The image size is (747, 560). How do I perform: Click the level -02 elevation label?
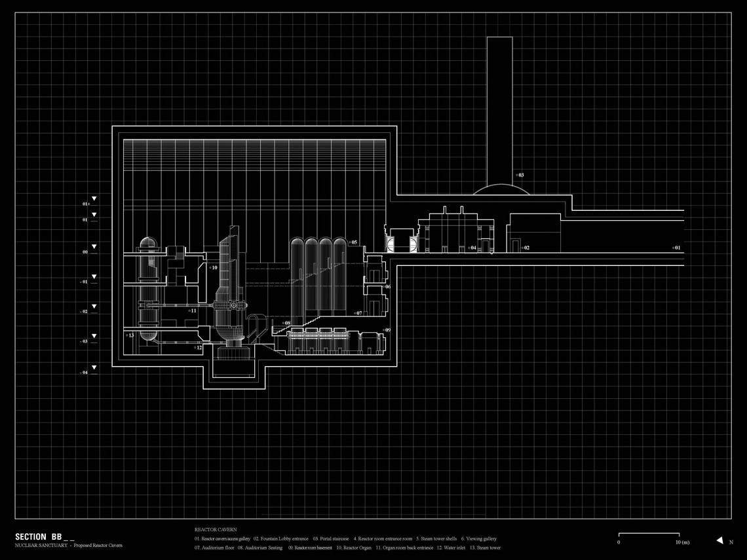[85, 311]
